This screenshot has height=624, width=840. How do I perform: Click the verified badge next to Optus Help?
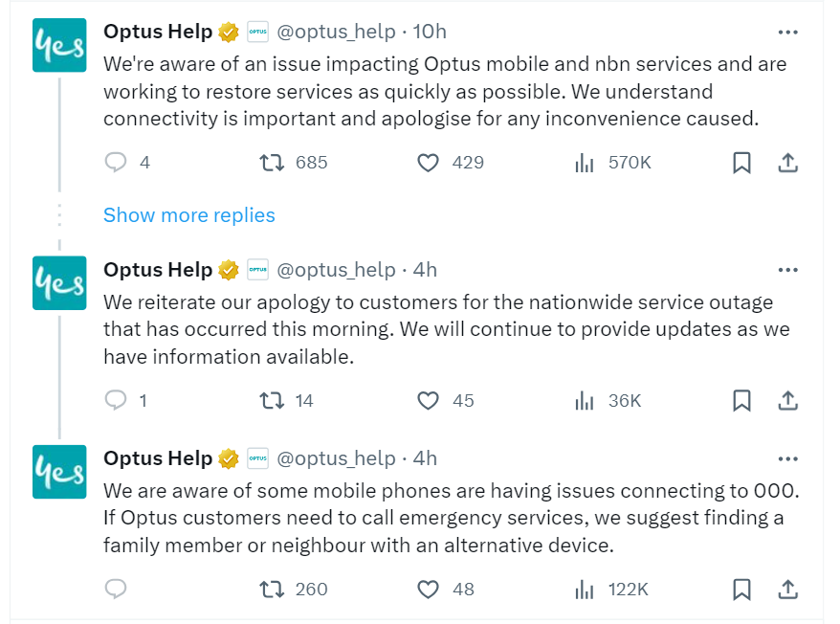(x=228, y=31)
